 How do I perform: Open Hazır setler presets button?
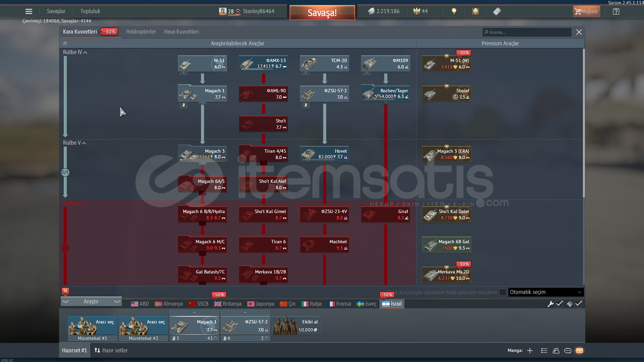(x=111, y=351)
